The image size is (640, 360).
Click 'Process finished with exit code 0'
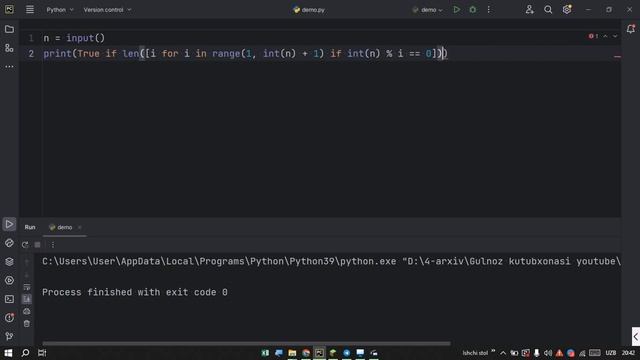(135, 292)
